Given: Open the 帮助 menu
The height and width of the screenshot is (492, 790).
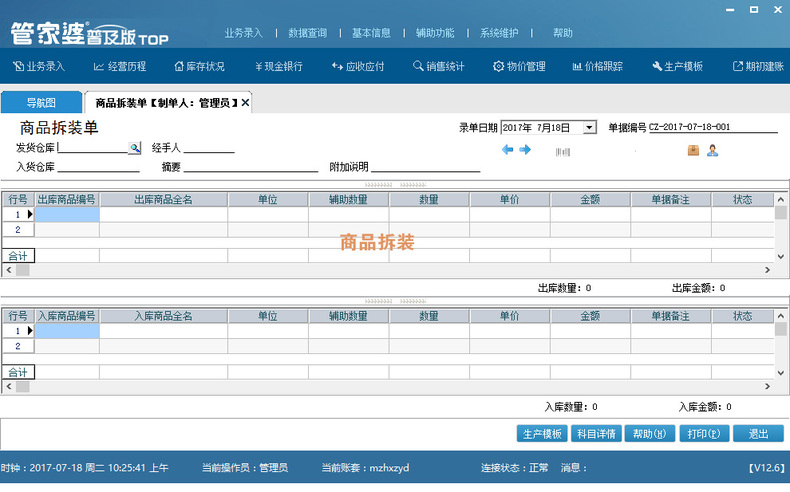Looking at the screenshot, I should tap(563, 33).
